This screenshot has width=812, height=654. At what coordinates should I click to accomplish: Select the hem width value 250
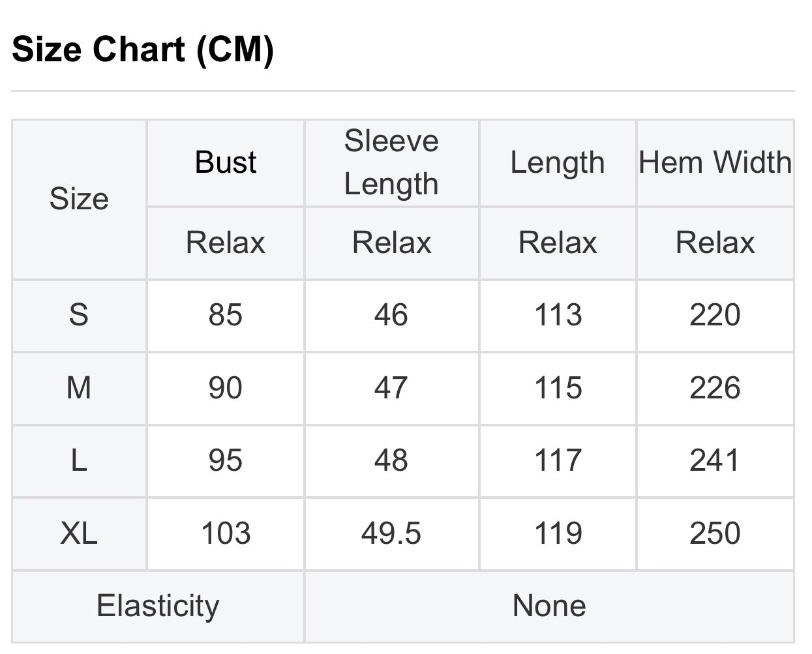715,533
